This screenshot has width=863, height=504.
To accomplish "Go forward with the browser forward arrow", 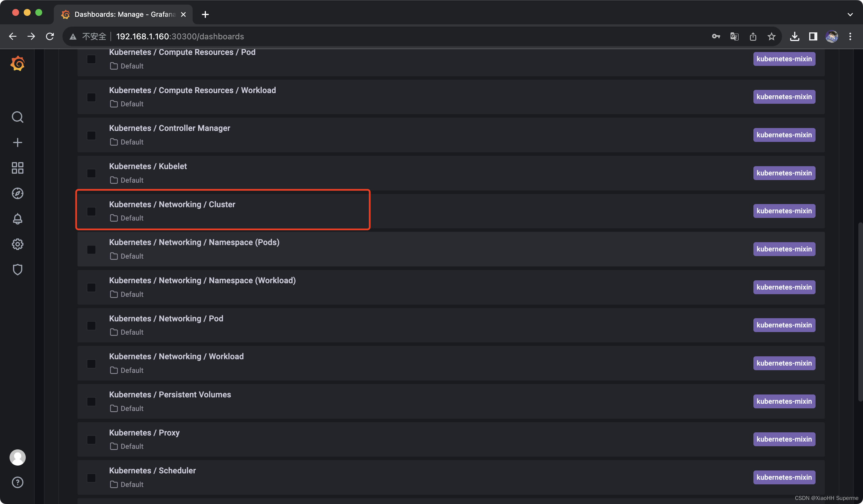I will (x=31, y=36).
